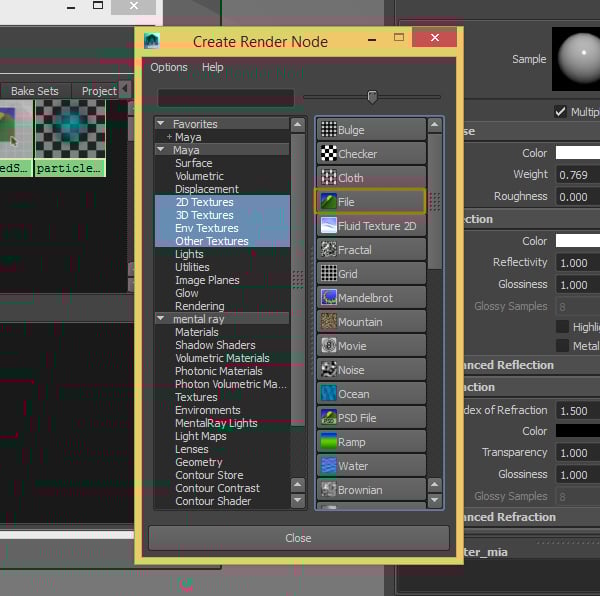Select the Bulge texture node icon

coord(329,130)
